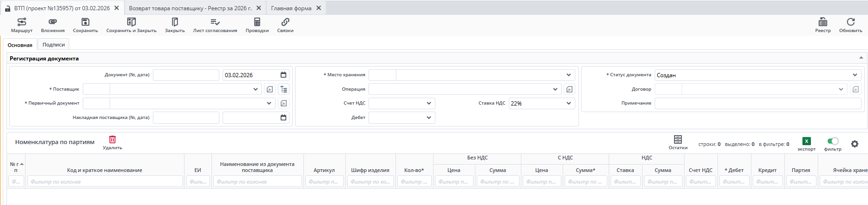Click the Связки links icon

[285, 22]
